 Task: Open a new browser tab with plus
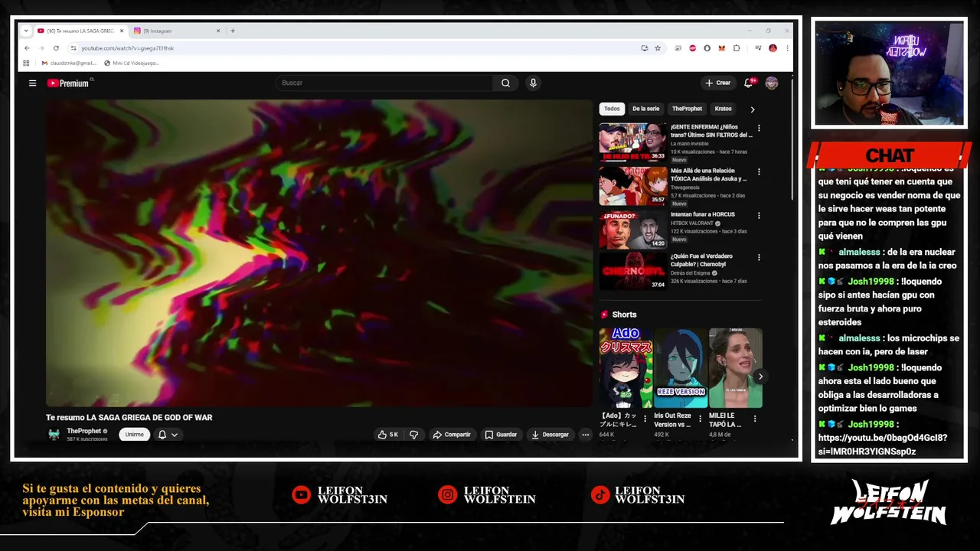pyautogui.click(x=233, y=31)
